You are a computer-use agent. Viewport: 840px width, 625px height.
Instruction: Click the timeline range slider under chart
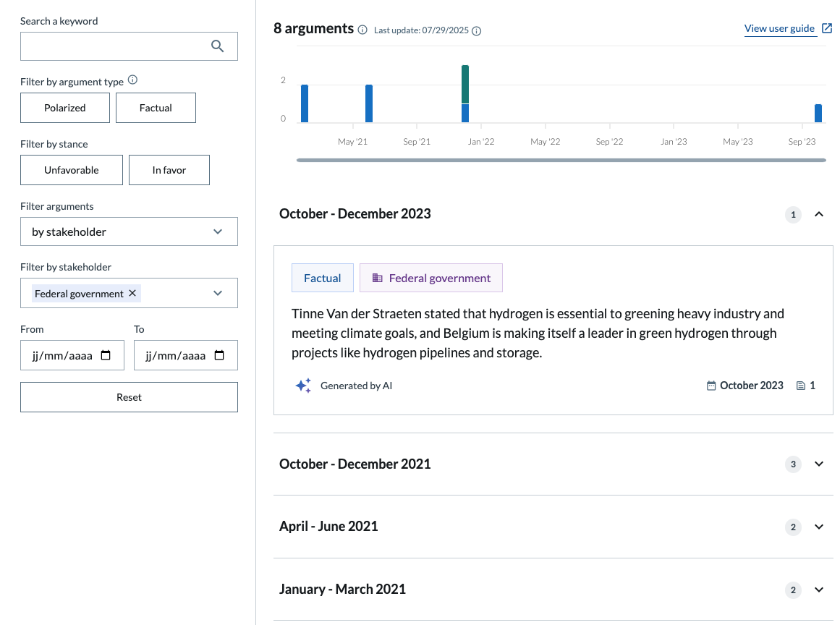point(561,160)
